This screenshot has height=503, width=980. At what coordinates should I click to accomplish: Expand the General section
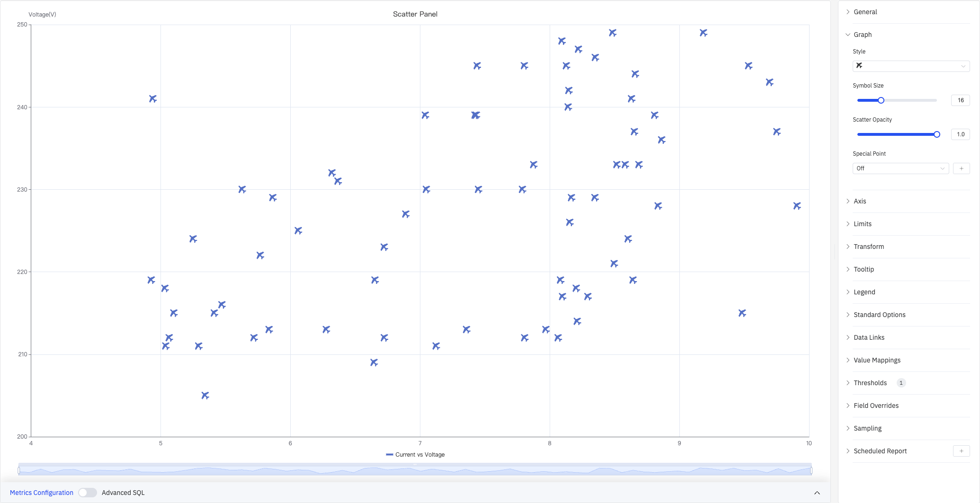865,12
